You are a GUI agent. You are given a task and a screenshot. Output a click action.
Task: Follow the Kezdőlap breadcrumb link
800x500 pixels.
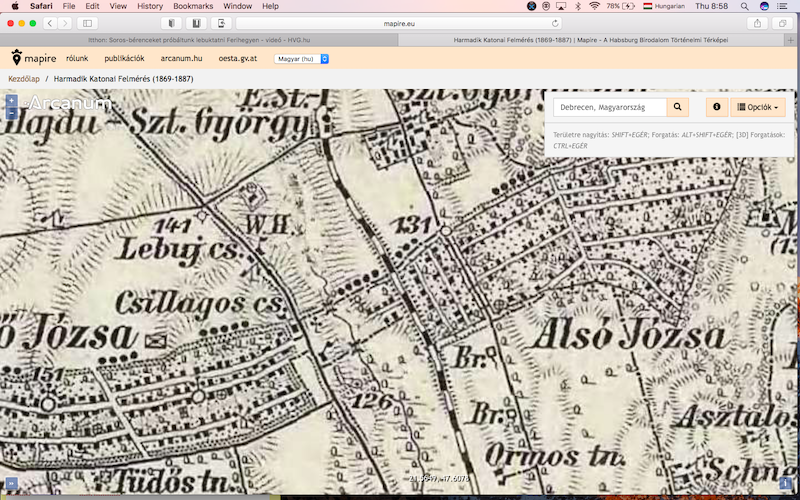(24, 78)
